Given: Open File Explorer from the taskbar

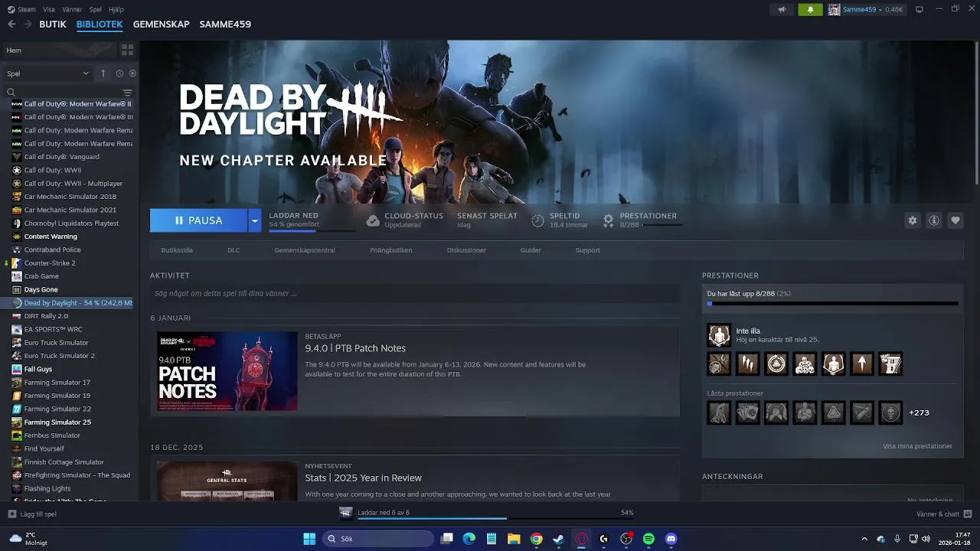Looking at the screenshot, I should click(514, 539).
